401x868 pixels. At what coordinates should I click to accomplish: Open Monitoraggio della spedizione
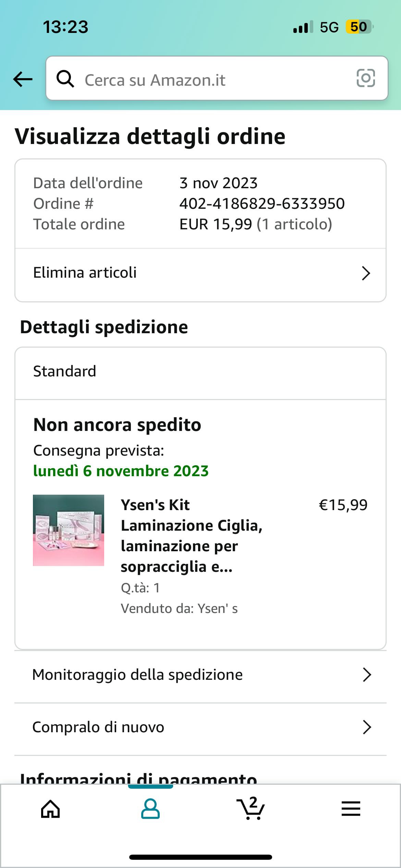pos(137,675)
